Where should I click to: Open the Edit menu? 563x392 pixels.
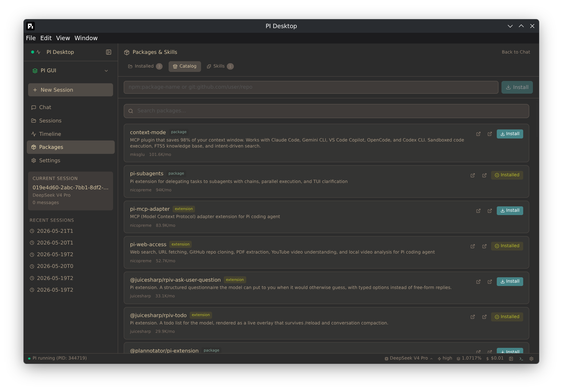(46, 38)
